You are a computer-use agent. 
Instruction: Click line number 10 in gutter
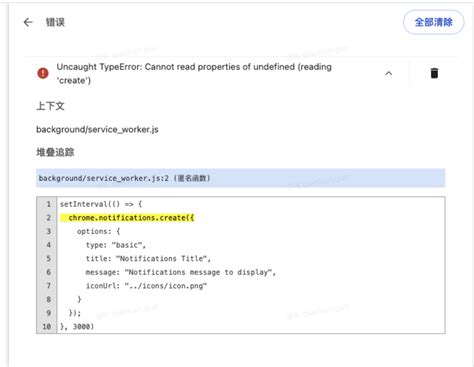click(x=47, y=327)
